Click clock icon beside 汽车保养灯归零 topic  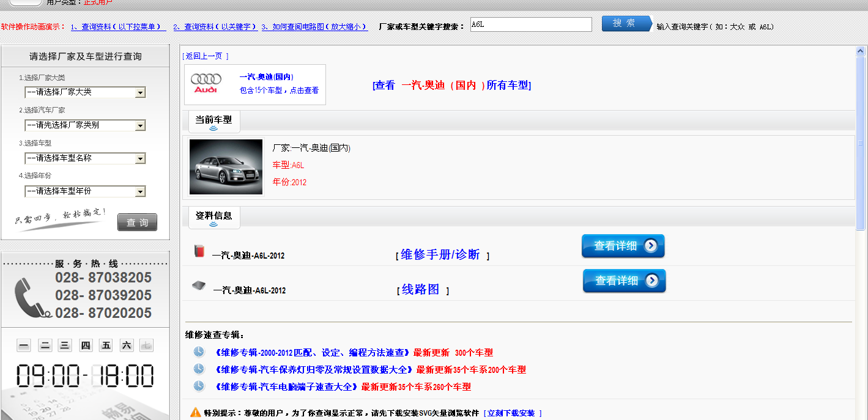tap(199, 369)
